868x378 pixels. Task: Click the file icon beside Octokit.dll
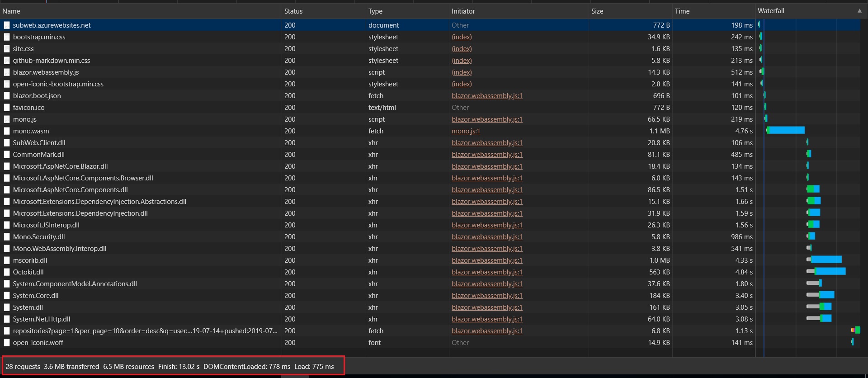coord(7,272)
